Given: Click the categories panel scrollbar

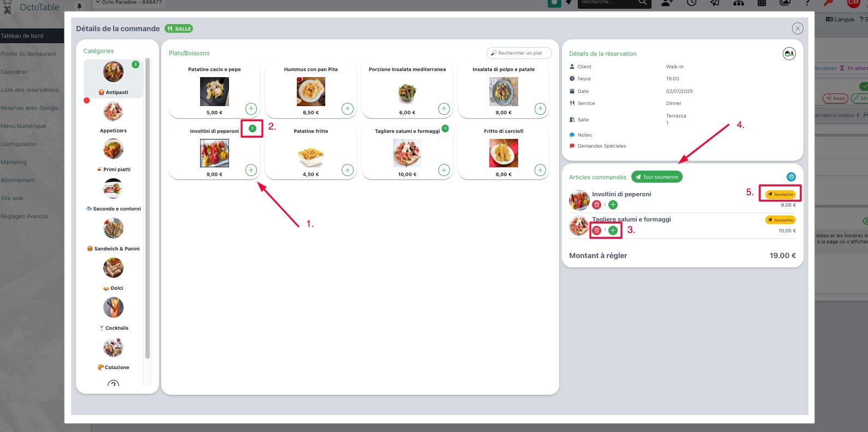Looking at the screenshot, I should [148, 208].
